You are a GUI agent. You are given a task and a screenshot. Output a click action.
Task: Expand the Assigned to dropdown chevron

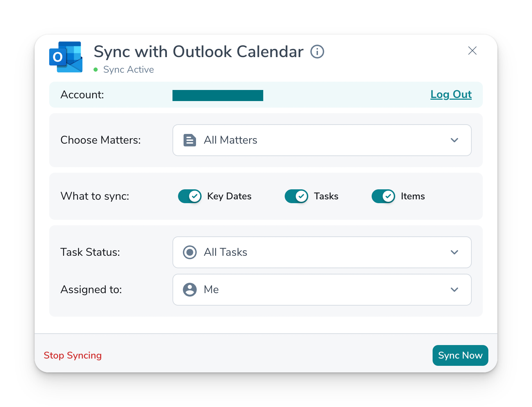click(454, 290)
